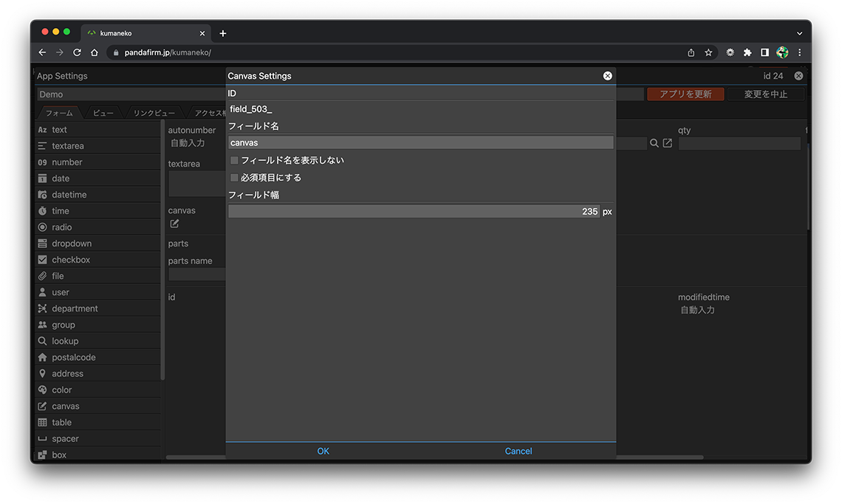Click the canvas edit icon in form
Screen dimensions: 842x504
pos(175,224)
